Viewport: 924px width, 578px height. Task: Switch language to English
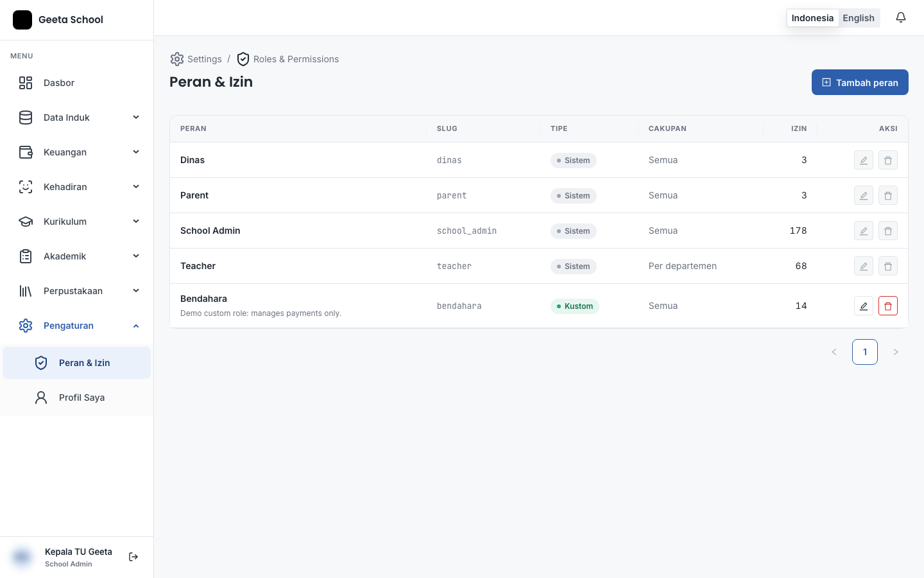point(859,18)
